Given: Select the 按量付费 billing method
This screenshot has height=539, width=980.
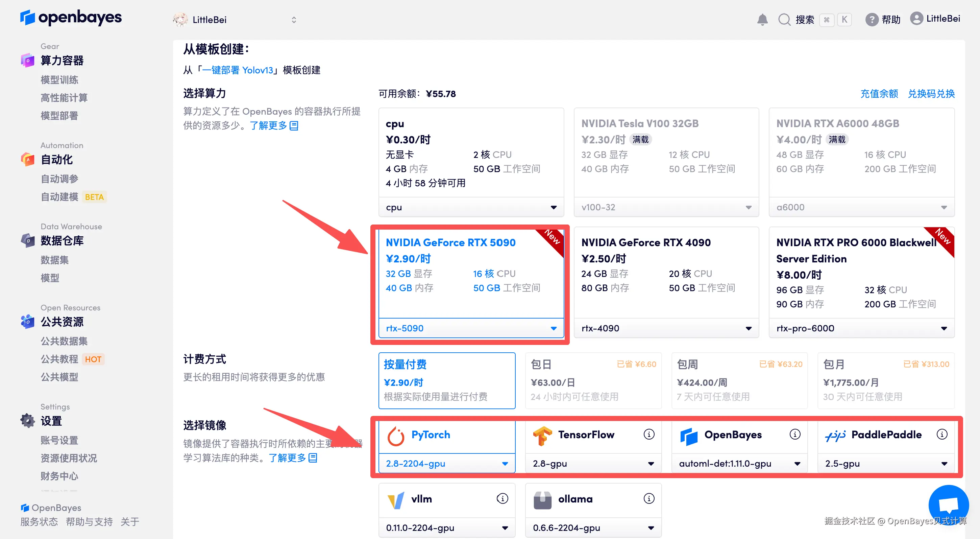Looking at the screenshot, I should [447, 381].
